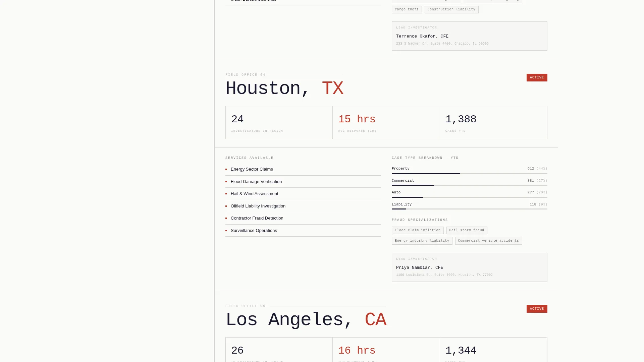
Task: Click the Houston ACTIVE status badge
Action: click(x=537, y=77)
